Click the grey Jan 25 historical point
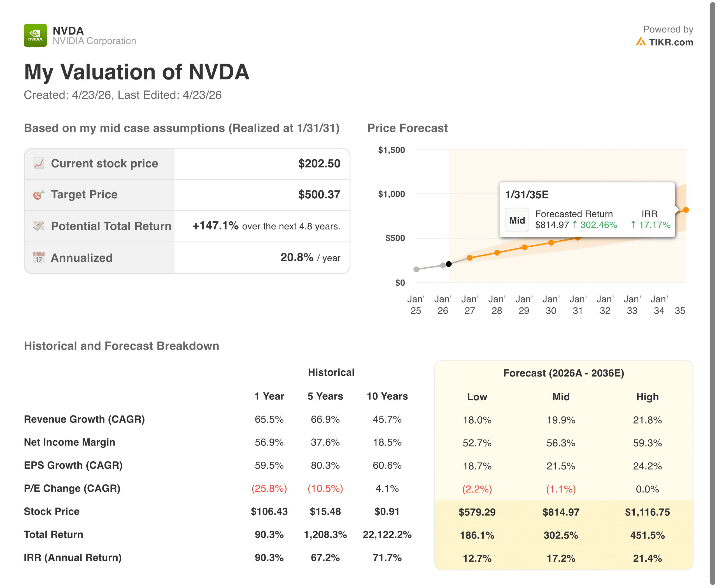This screenshot has height=588, width=717. pyautogui.click(x=416, y=269)
